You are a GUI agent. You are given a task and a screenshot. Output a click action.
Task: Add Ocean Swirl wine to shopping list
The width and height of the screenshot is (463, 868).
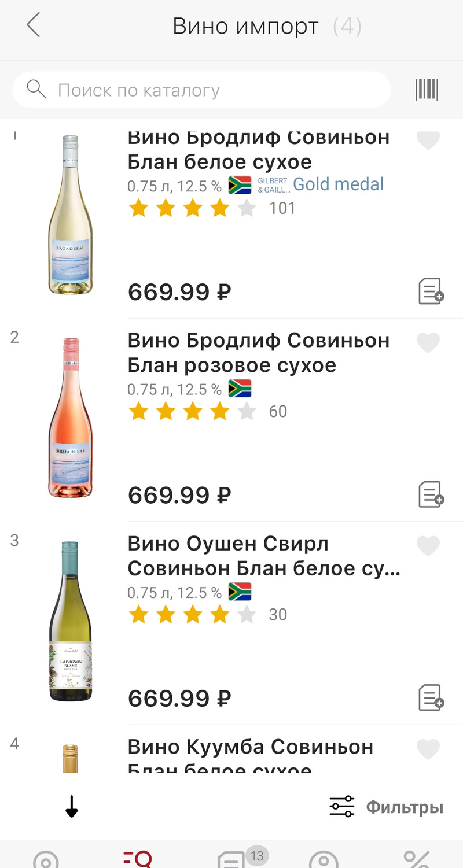[x=431, y=697]
